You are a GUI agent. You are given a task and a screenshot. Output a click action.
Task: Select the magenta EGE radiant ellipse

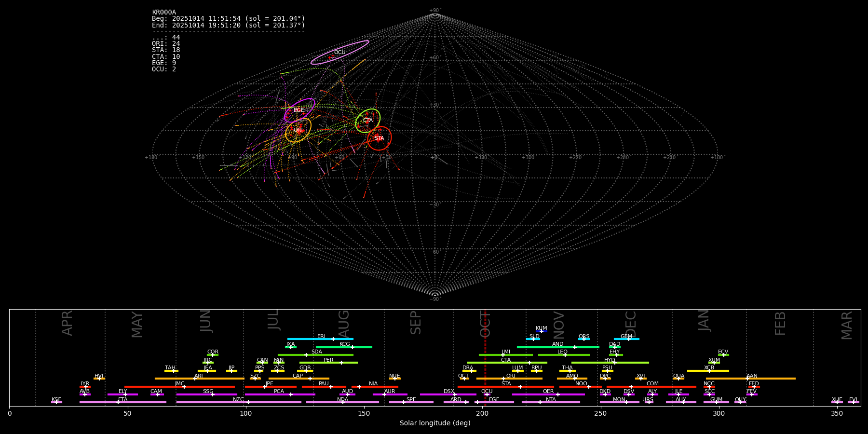pyautogui.click(x=299, y=110)
